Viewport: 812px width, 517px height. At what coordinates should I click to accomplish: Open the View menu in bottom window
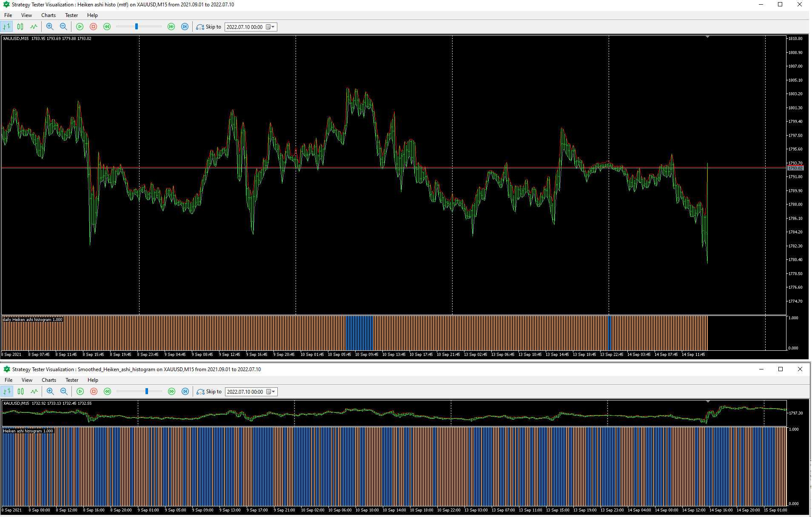(27, 380)
